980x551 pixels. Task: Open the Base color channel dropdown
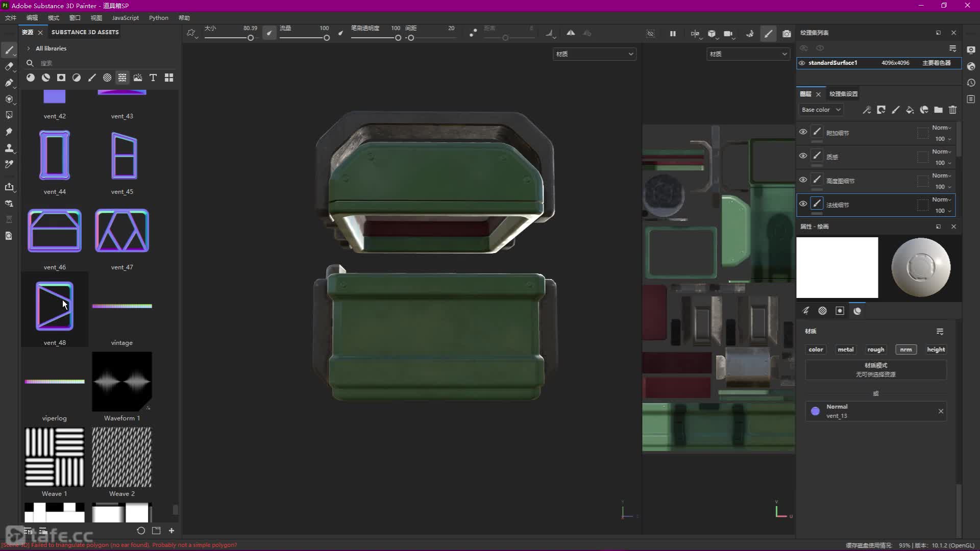[821, 110]
